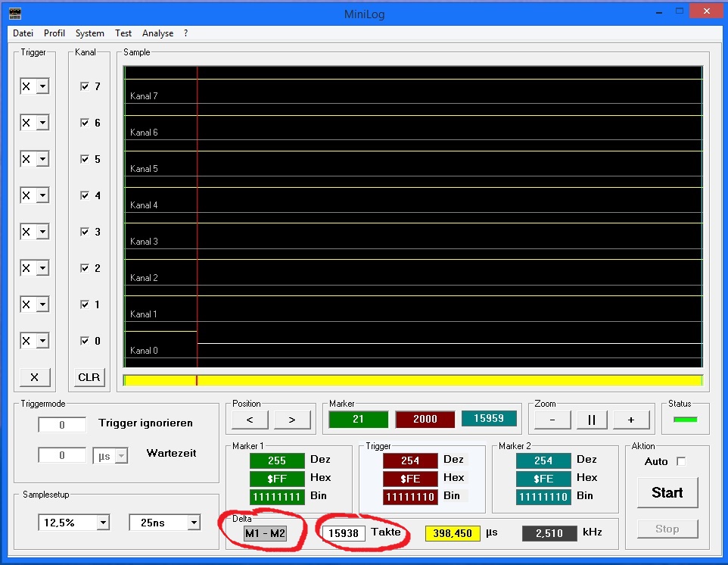The image size is (728, 565).
Task: Click the Position left arrow button
Action: pos(250,420)
